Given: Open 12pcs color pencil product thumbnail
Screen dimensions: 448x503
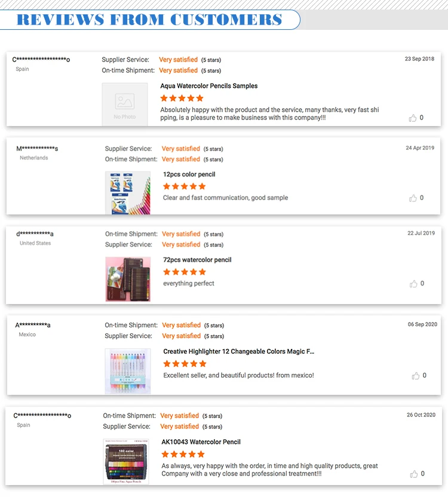Looking at the screenshot, I should point(128,193).
